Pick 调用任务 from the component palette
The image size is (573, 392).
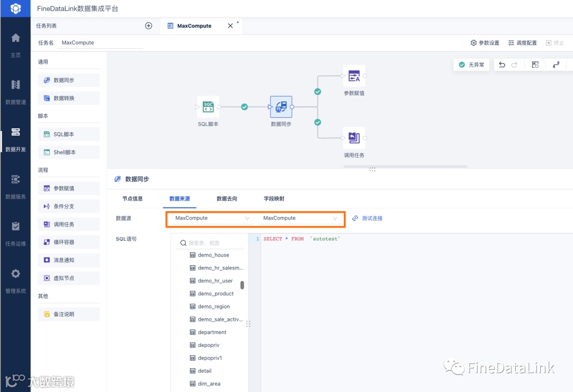(68, 224)
